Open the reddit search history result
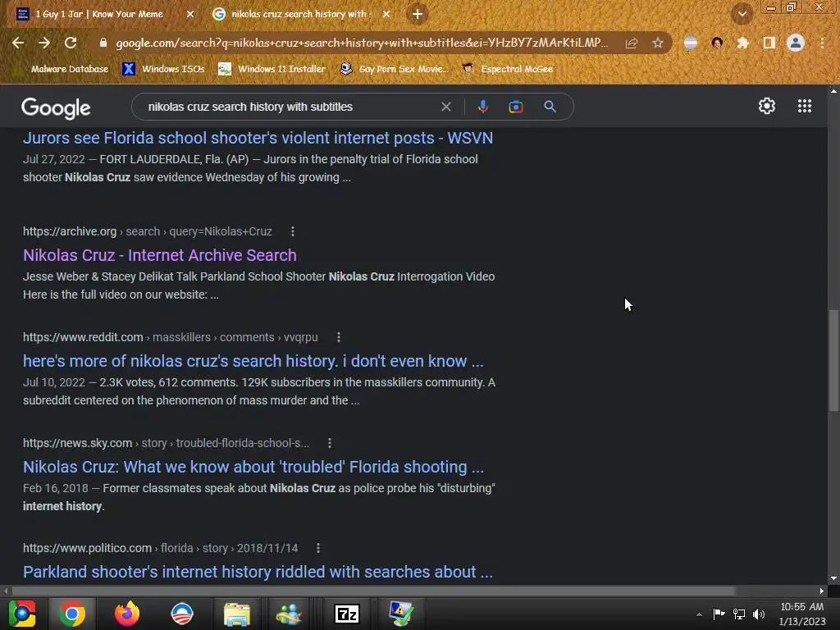This screenshot has height=630, width=840. 253,361
